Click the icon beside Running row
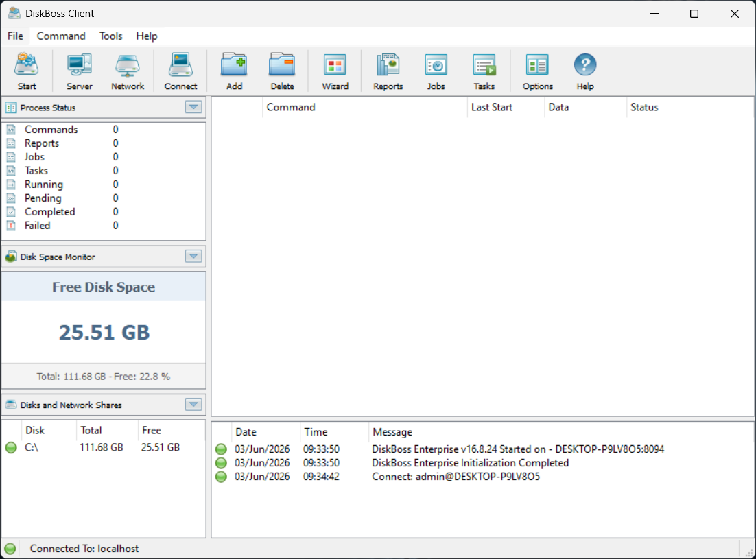756x559 pixels. click(x=11, y=185)
